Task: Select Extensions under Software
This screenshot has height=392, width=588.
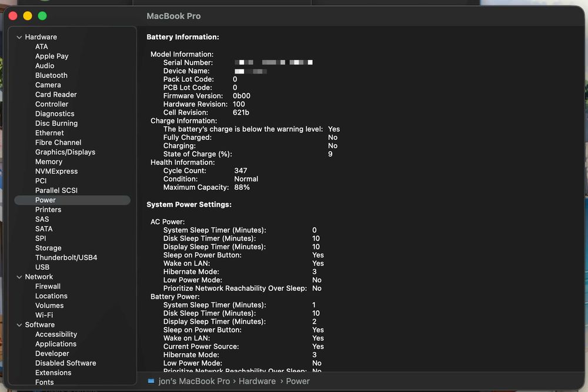Action: coord(54,373)
